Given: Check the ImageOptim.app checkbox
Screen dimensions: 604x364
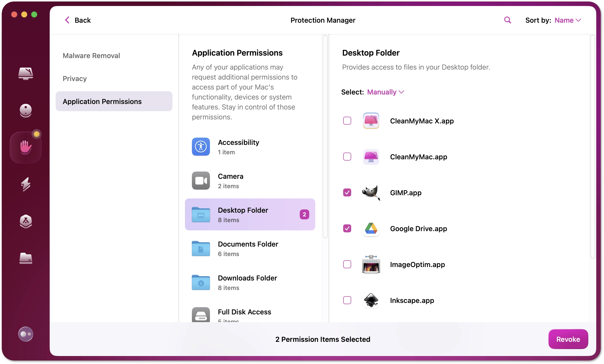Looking at the screenshot, I should point(347,265).
